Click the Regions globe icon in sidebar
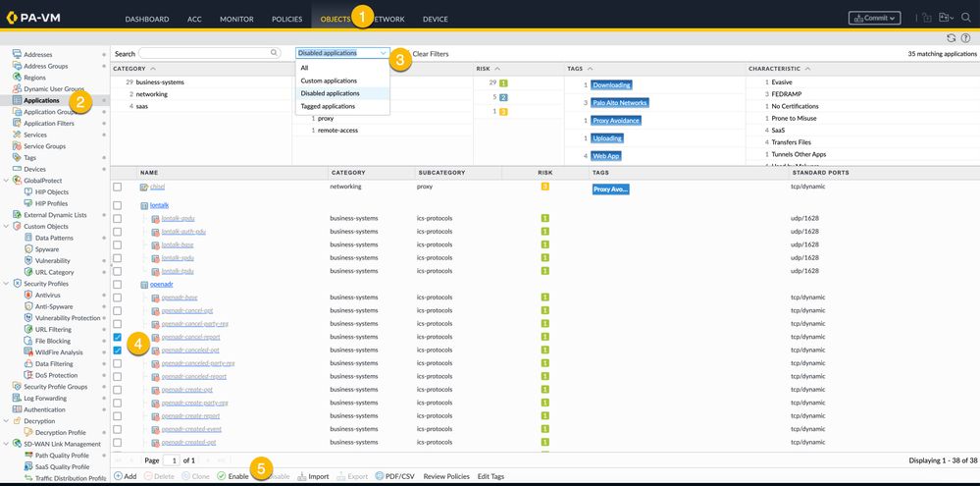The width and height of the screenshot is (980, 486). tap(17, 77)
